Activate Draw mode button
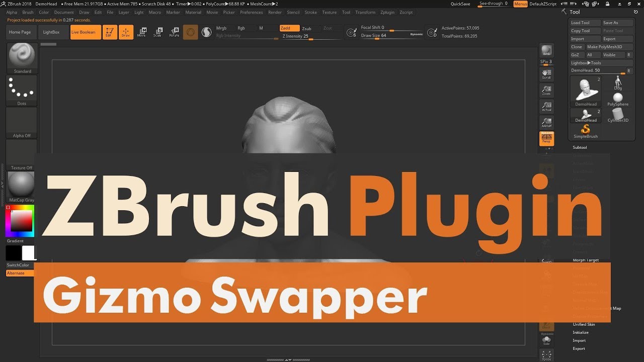The width and height of the screenshot is (644, 362). pyautogui.click(x=126, y=32)
